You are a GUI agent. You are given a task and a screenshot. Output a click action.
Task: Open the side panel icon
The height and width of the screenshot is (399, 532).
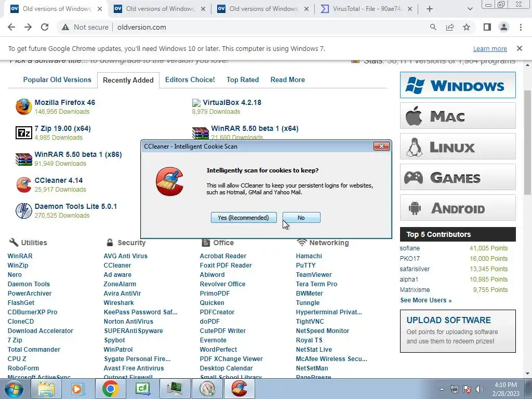point(487,27)
